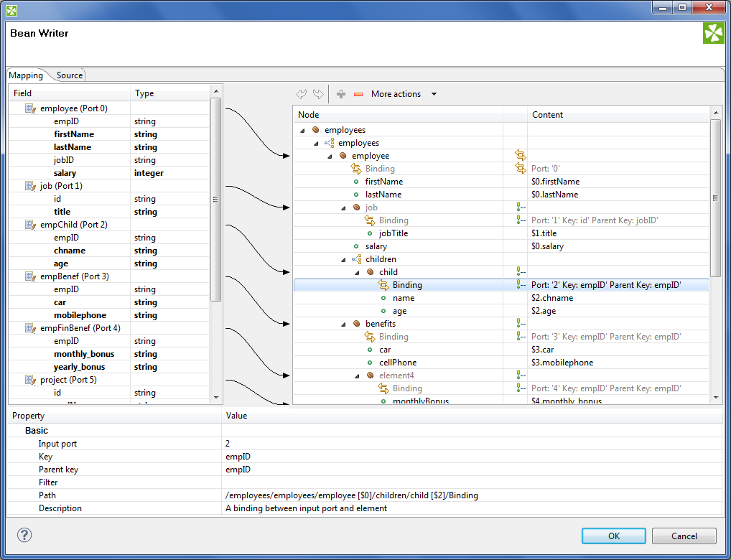
Task: Switch to the Source tab
Action: pos(70,75)
